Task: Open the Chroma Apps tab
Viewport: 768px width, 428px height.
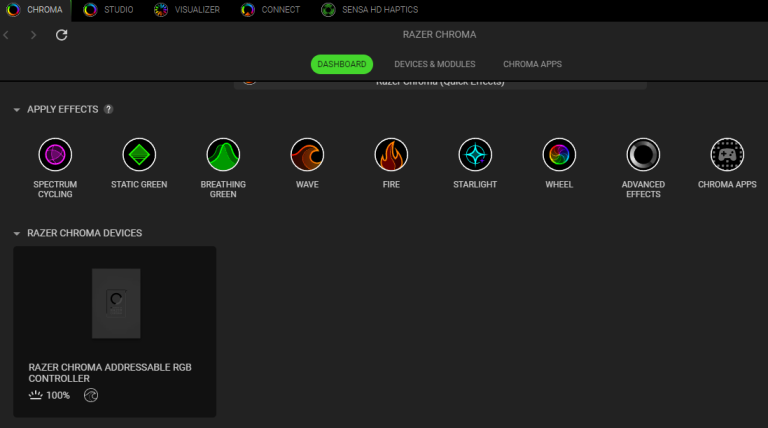Action: pos(532,64)
